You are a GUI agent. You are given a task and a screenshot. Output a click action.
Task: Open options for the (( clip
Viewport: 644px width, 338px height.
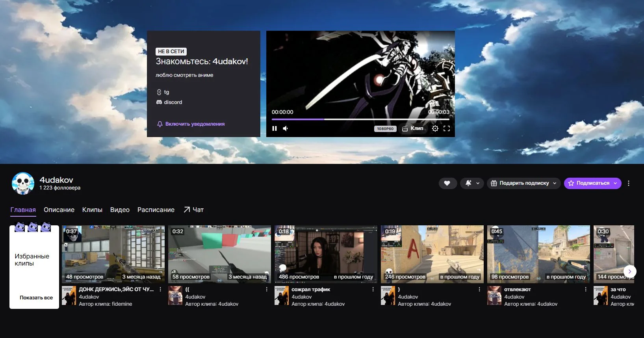point(267,290)
